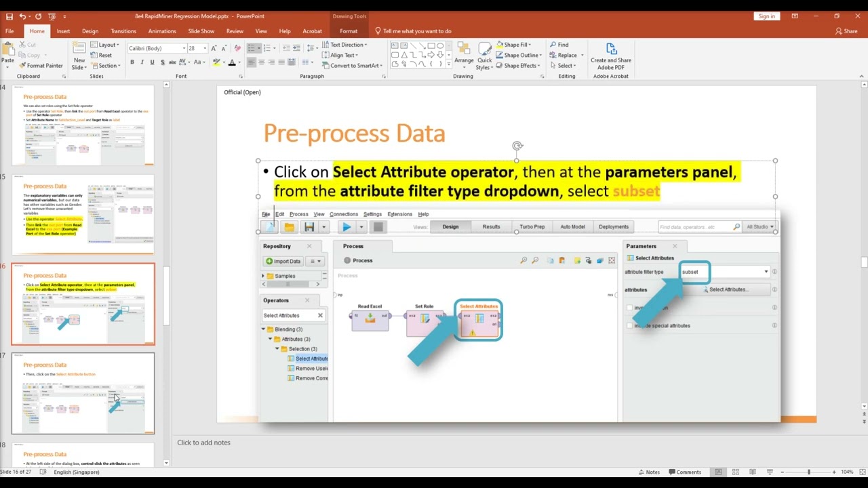The width and height of the screenshot is (868, 488).
Task: Open the Select dropdown in Editing
Action: pyautogui.click(x=563, y=66)
